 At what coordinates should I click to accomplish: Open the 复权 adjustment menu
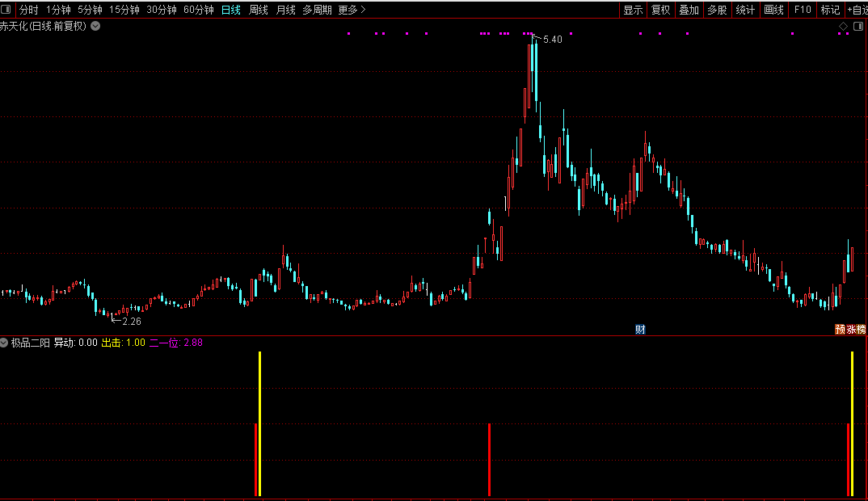pos(660,10)
